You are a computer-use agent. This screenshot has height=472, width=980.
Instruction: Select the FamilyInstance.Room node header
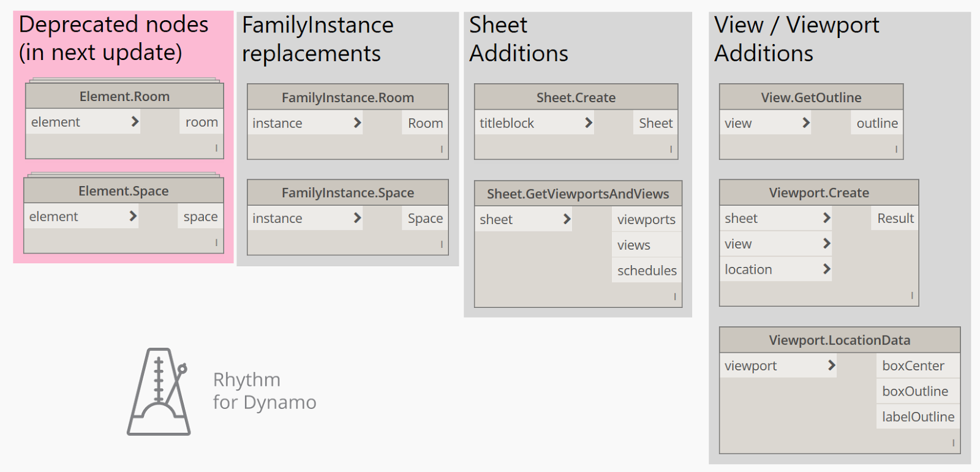click(x=347, y=97)
